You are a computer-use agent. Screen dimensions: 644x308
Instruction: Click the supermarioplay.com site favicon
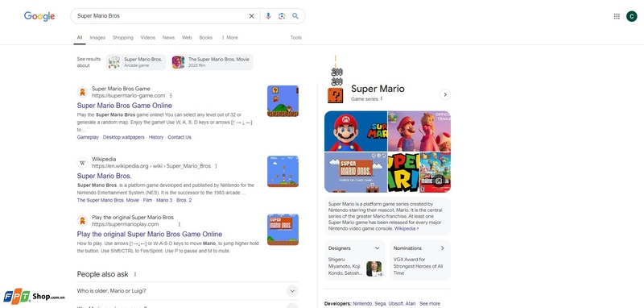[83, 221]
